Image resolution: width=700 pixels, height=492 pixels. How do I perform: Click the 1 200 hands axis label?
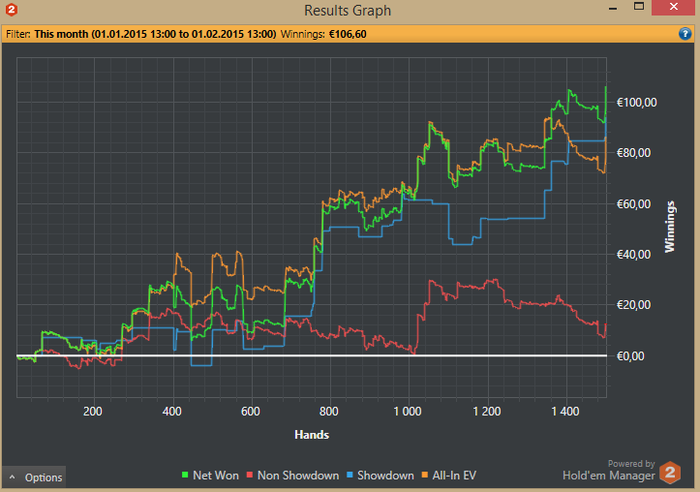[487, 411]
